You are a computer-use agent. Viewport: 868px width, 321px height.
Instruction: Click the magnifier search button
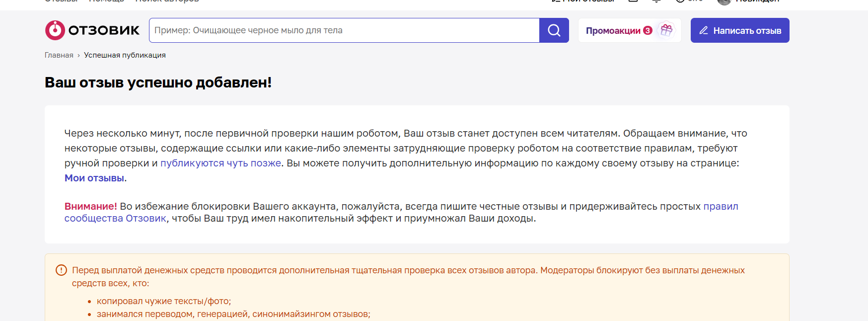tap(554, 30)
